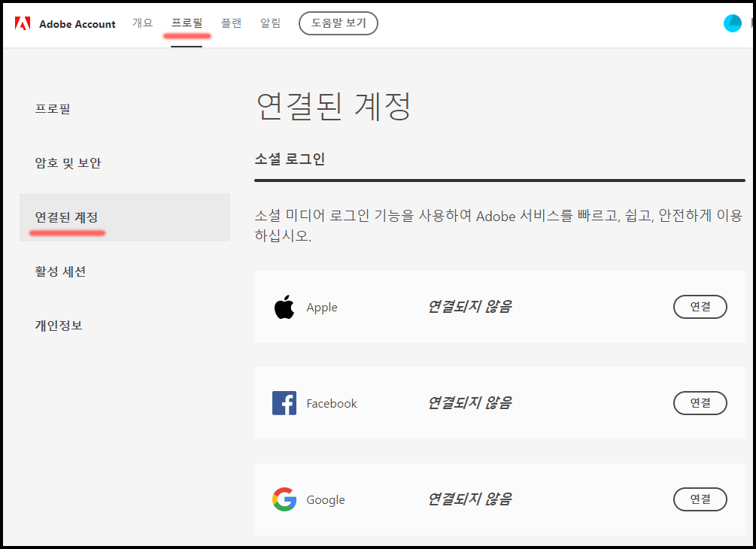
Task: Open the 개요 tab
Action: click(142, 23)
